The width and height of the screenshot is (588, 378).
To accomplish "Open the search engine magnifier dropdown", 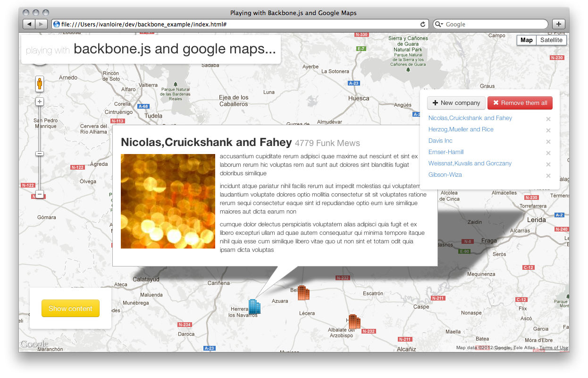I will tap(439, 24).
